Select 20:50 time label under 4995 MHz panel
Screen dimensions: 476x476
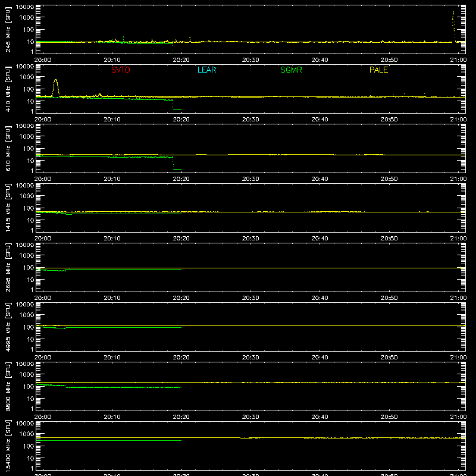(389, 358)
